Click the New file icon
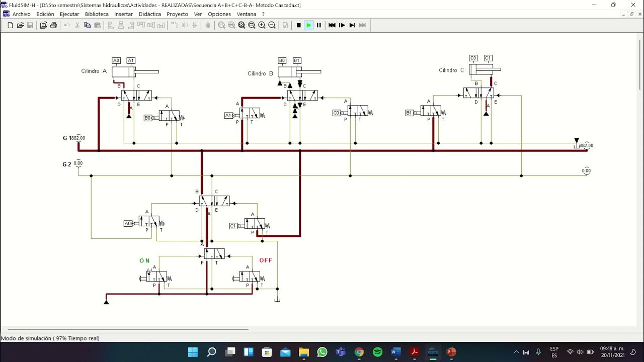The image size is (644, 362). pos(10,25)
